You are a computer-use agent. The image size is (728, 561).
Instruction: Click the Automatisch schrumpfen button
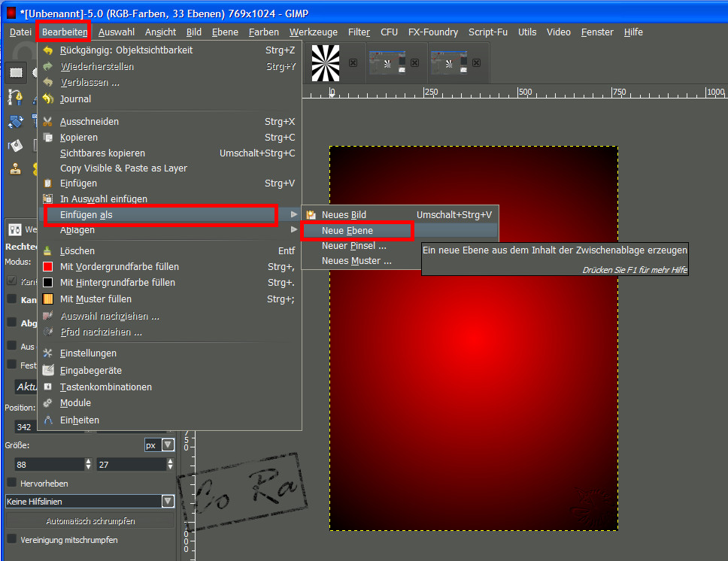(90, 520)
